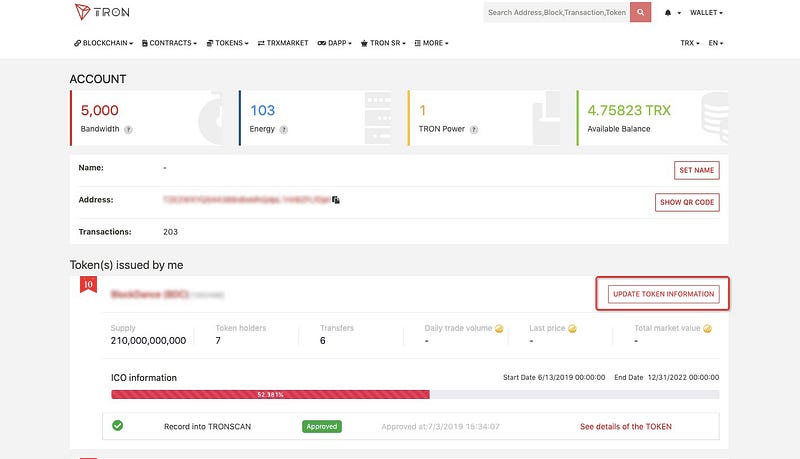
Task: Click the Daily trade volume coin icon
Action: 499,328
